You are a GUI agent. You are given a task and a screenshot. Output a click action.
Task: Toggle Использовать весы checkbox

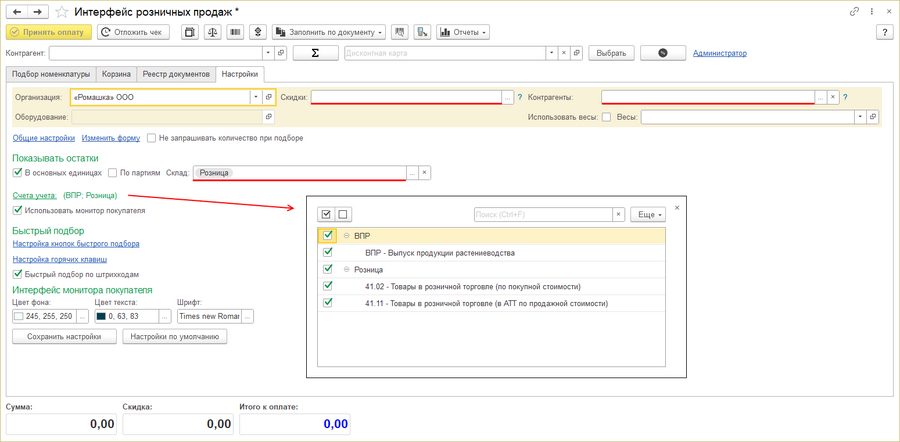coord(606,117)
